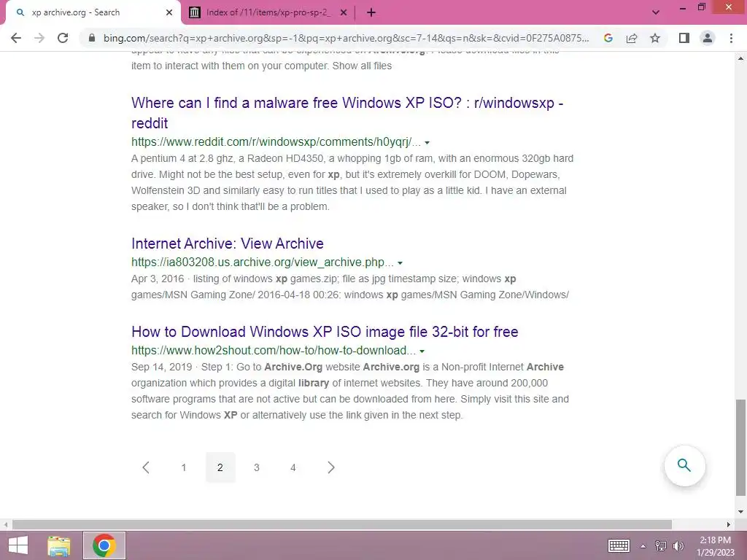Click the address bar URL

[347, 38]
